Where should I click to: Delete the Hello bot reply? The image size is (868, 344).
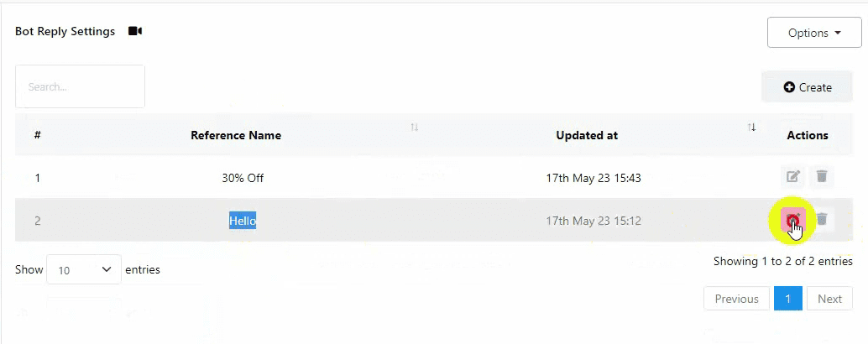[x=823, y=220]
